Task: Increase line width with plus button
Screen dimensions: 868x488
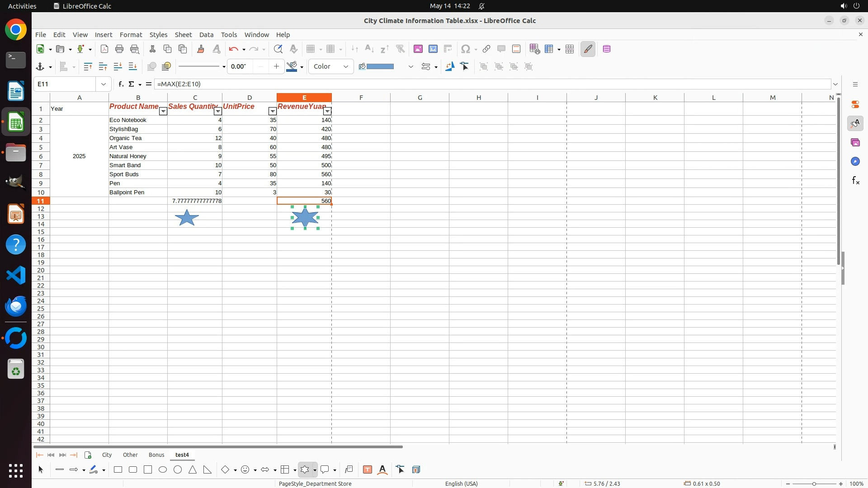Action: [x=276, y=66]
